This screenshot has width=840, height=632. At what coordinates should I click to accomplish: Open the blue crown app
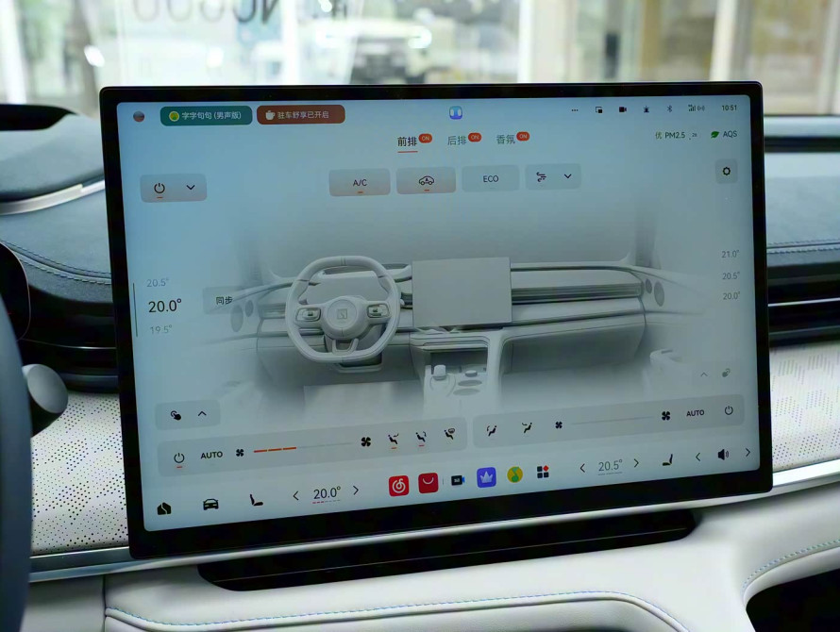[486, 477]
